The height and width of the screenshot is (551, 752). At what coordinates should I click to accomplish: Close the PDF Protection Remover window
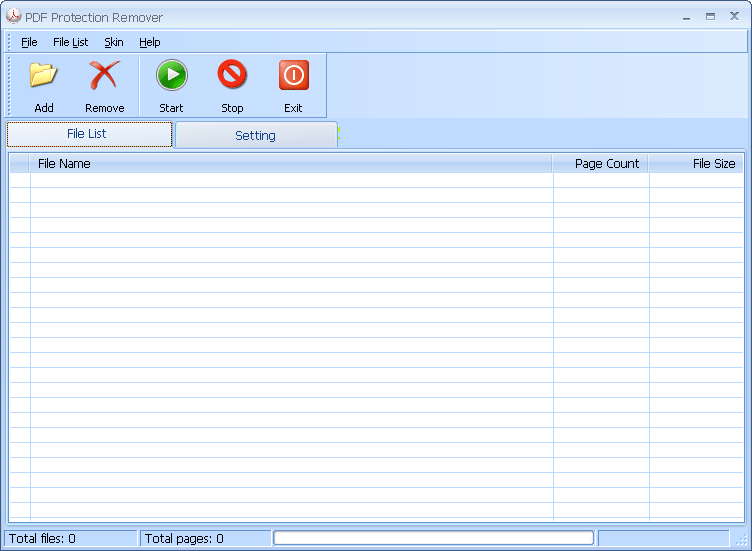point(734,16)
